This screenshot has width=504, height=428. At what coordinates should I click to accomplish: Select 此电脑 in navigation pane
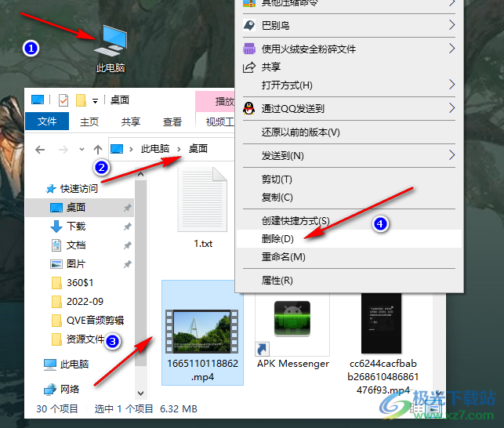[x=66, y=365]
